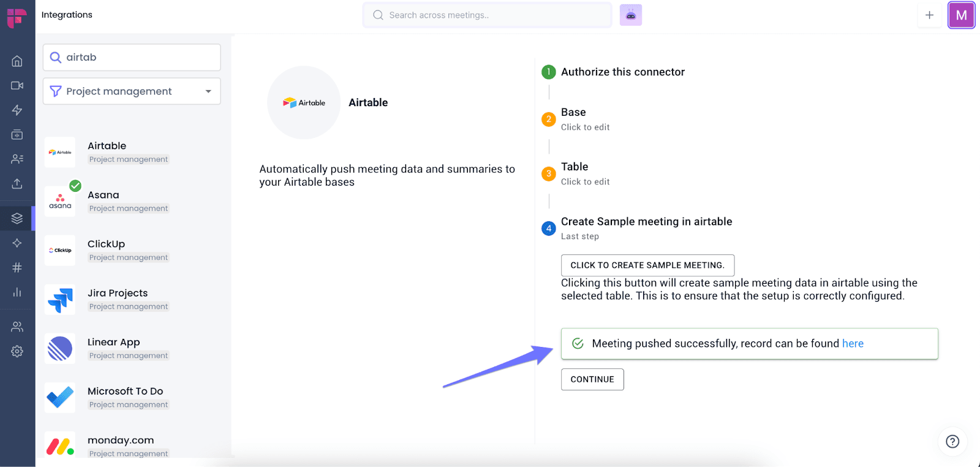This screenshot has height=467, width=980.
Task: Open the upload icon in sidebar
Action: pyautogui.click(x=17, y=183)
